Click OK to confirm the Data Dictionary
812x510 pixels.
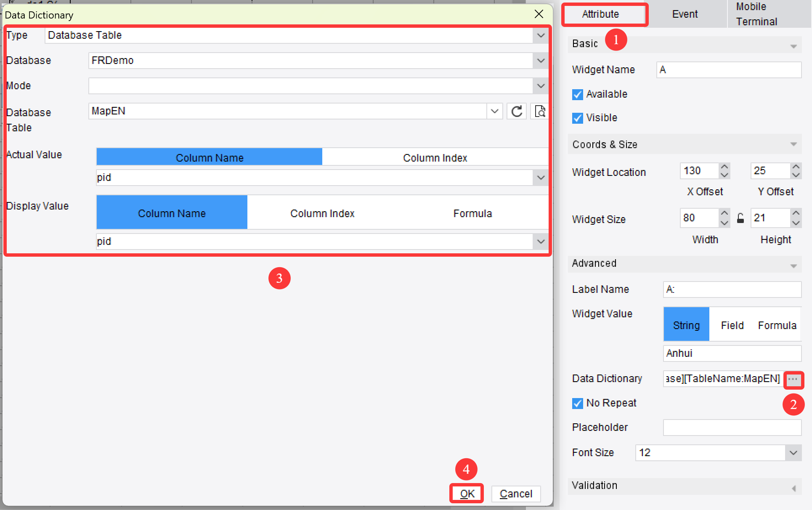pyautogui.click(x=466, y=494)
